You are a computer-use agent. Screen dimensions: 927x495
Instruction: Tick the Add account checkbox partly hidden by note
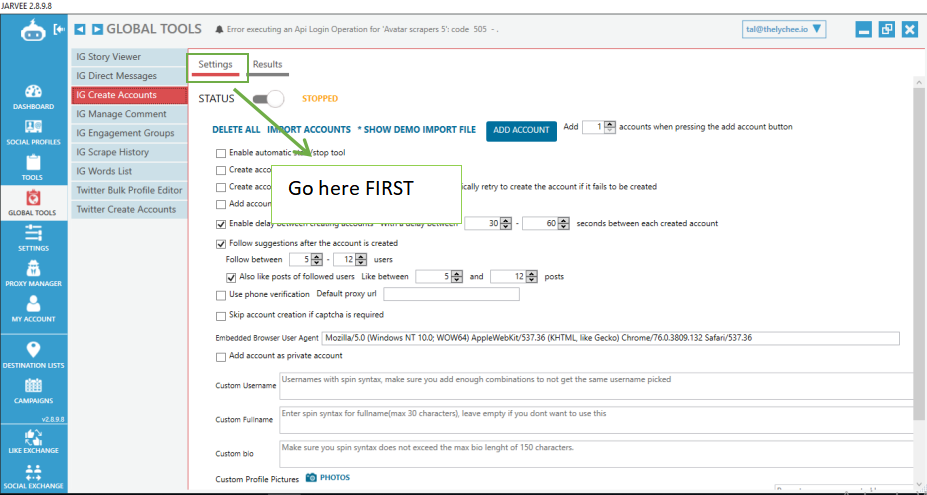tap(221, 205)
